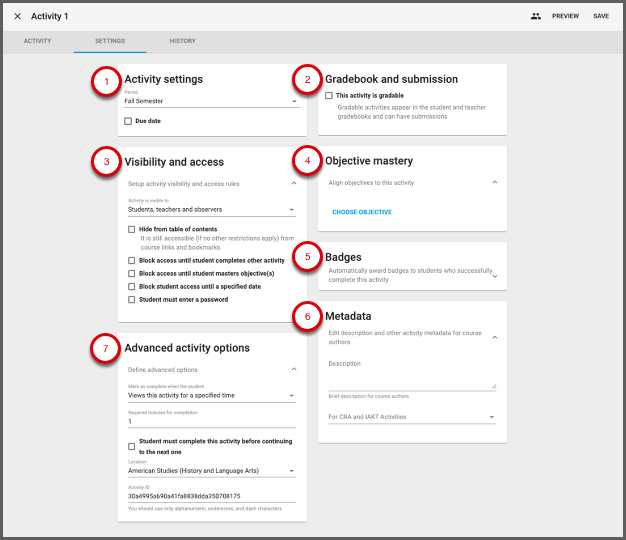Viewport: 626px width, 540px height.
Task: Expand the Badges section chevron
Action: coord(495,275)
